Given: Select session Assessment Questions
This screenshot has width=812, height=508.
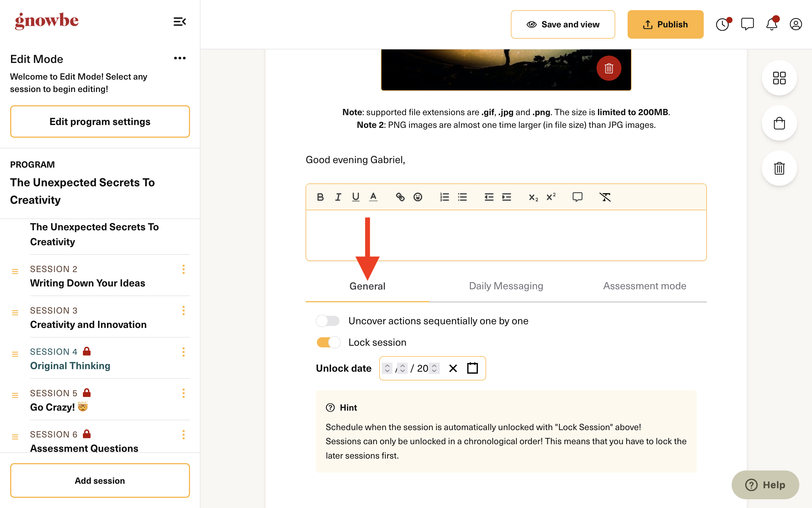Looking at the screenshot, I should 84,448.
